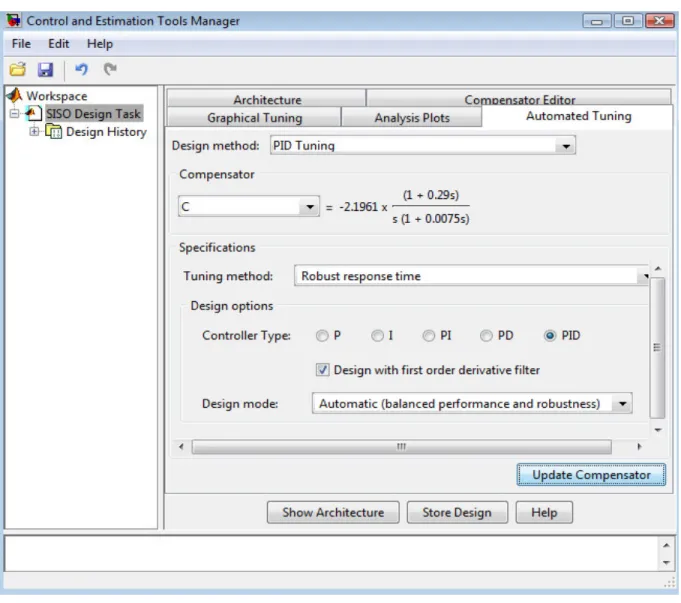Click the open folder toolbar icon

[x=18, y=69]
